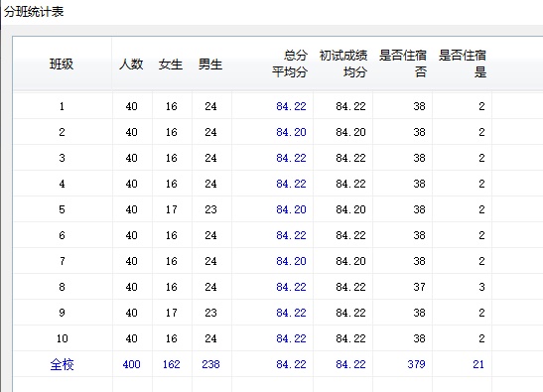543x392 pixels.
Task: Click the 全校 summary row label
Action: (62, 364)
